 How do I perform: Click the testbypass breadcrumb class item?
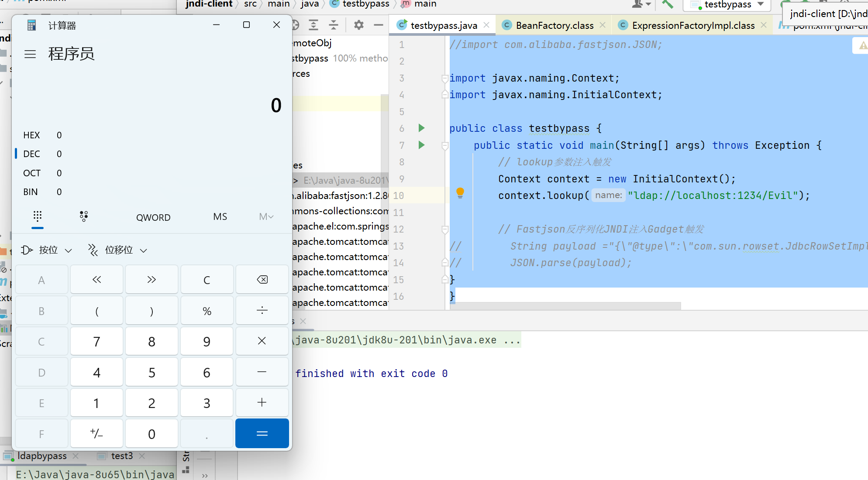coord(360,4)
